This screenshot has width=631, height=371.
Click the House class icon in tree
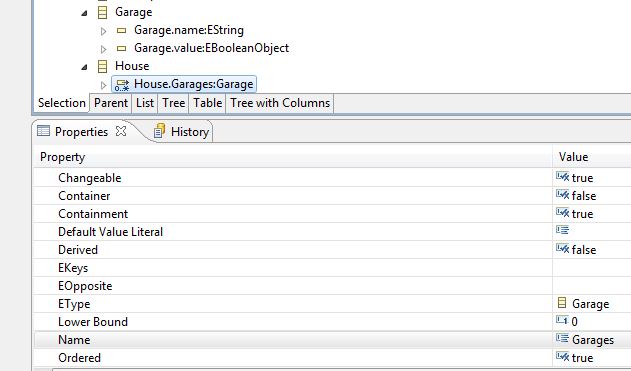pos(103,66)
